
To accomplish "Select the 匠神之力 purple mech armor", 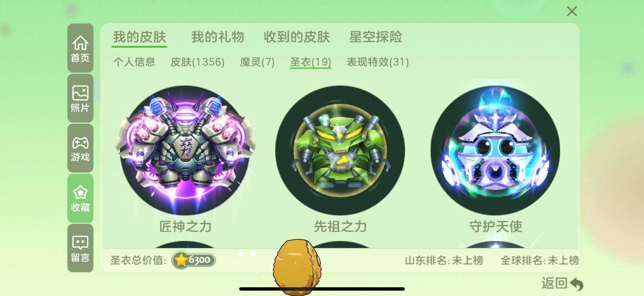I will click(x=185, y=150).
